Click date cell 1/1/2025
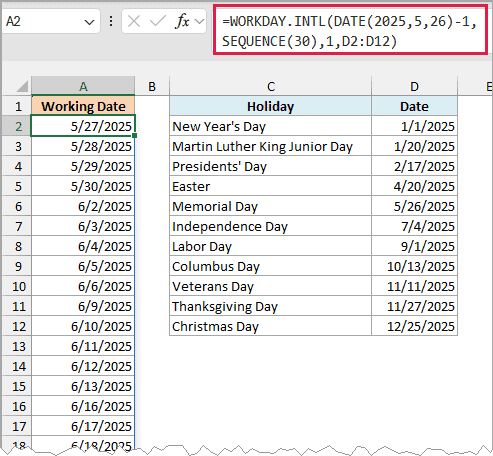Screen dimensions: 493x456 tap(414, 126)
